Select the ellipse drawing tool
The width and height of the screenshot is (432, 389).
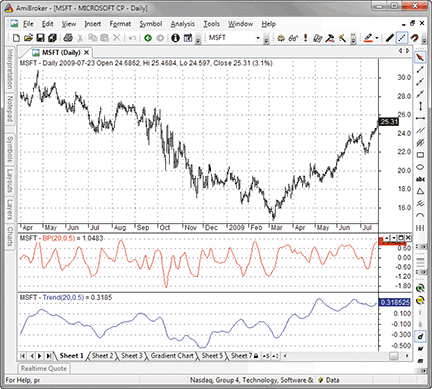click(x=420, y=167)
